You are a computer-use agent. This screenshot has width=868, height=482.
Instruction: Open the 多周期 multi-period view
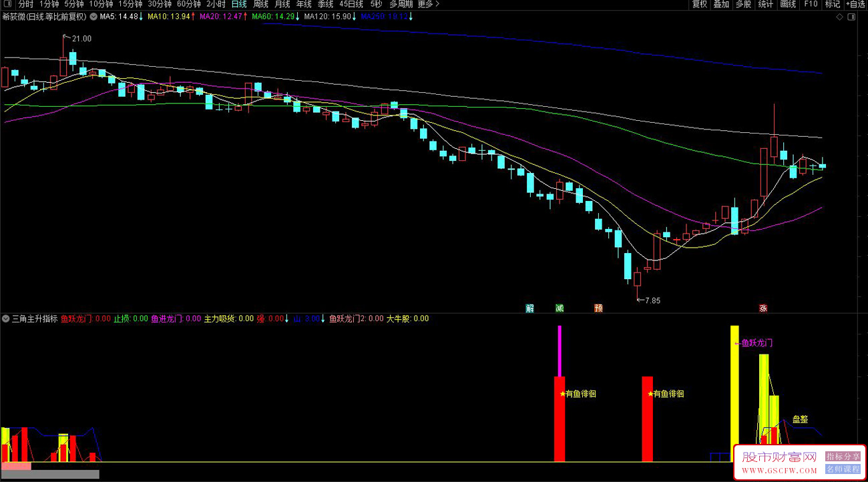tap(402, 4)
